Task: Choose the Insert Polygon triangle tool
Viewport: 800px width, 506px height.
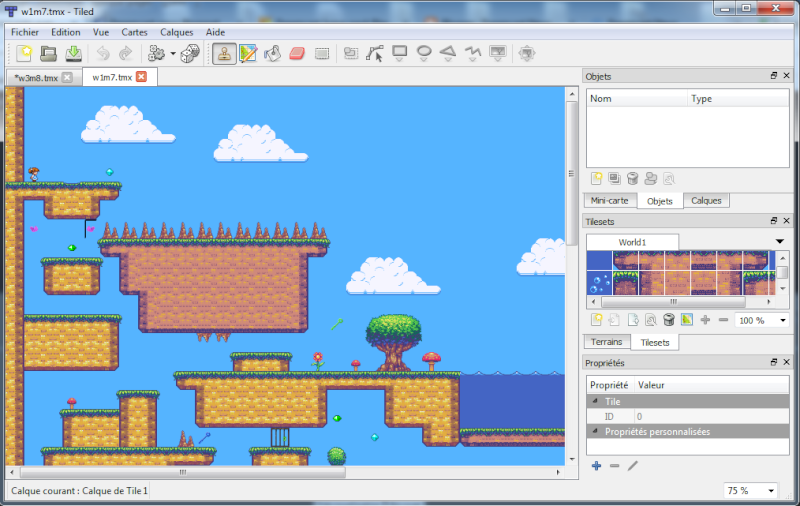Action: tap(448, 53)
